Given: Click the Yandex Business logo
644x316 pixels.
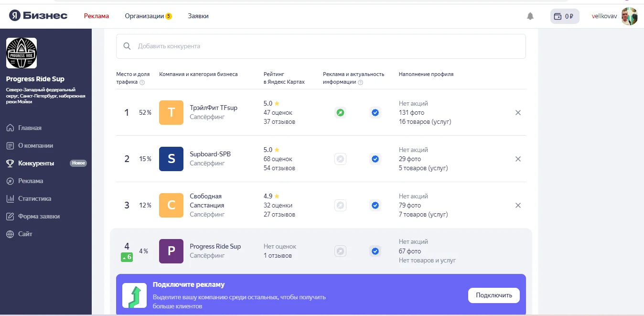Looking at the screenshot, I should click(x=38, y=16).
